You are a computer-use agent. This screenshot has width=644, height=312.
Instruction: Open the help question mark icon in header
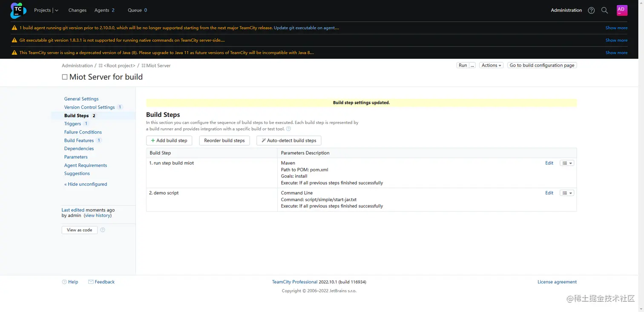(591, 10)
